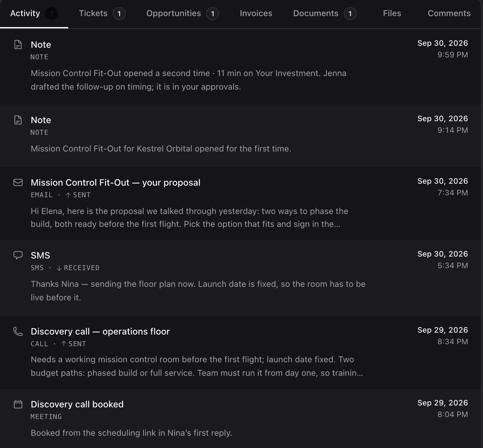
Task: Click the Tickets count badge
Action: tap(119, 14)
